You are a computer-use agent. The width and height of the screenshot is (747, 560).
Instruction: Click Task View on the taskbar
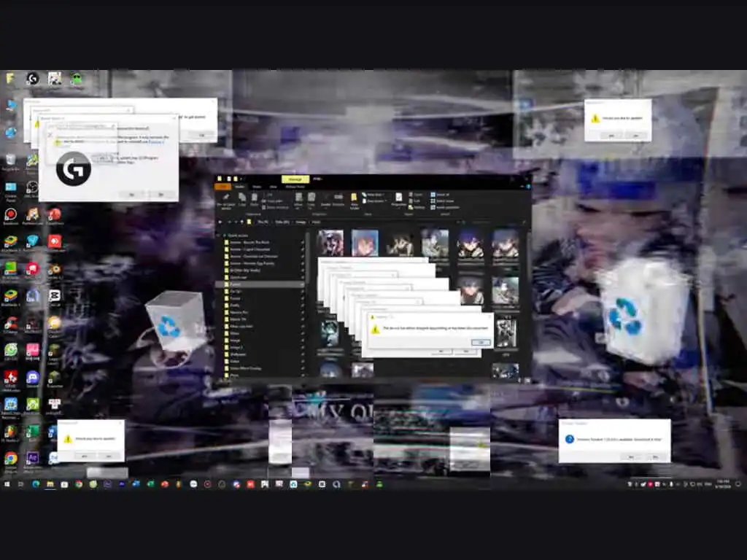(x=21, y=484)
